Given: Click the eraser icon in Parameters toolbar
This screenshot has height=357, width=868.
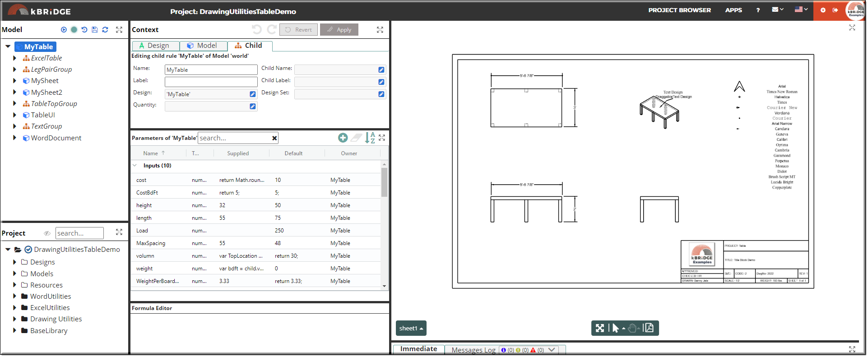Looking at the screenshot, I should tap(357, 138).
